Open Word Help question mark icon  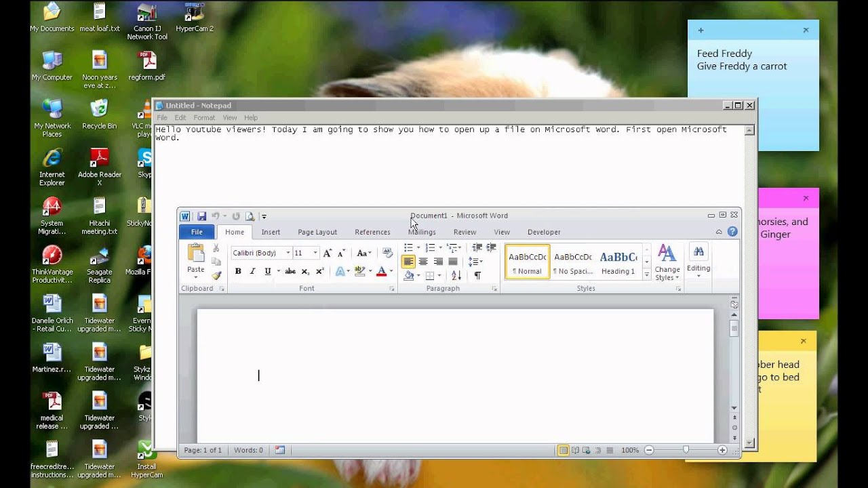click(x=732, y=232)
